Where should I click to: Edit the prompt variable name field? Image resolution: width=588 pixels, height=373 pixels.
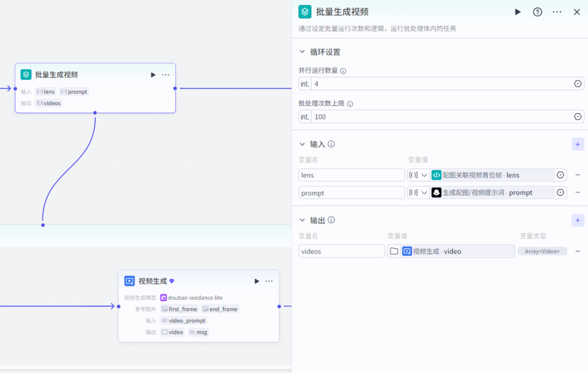tap(351, 193)
